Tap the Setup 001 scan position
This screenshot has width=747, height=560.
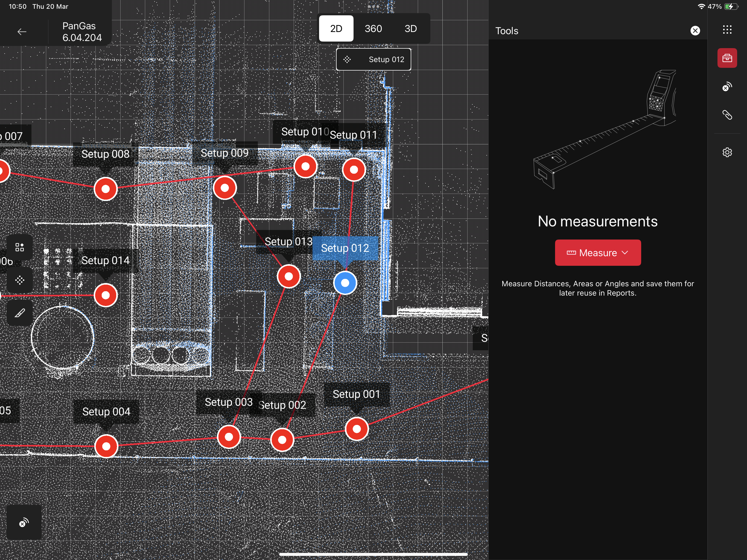[356, 429]
